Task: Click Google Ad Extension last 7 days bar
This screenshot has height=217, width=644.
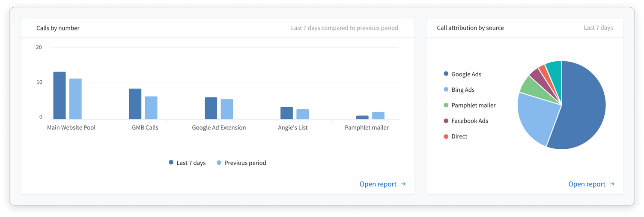Action: click(x=211, y=108)
